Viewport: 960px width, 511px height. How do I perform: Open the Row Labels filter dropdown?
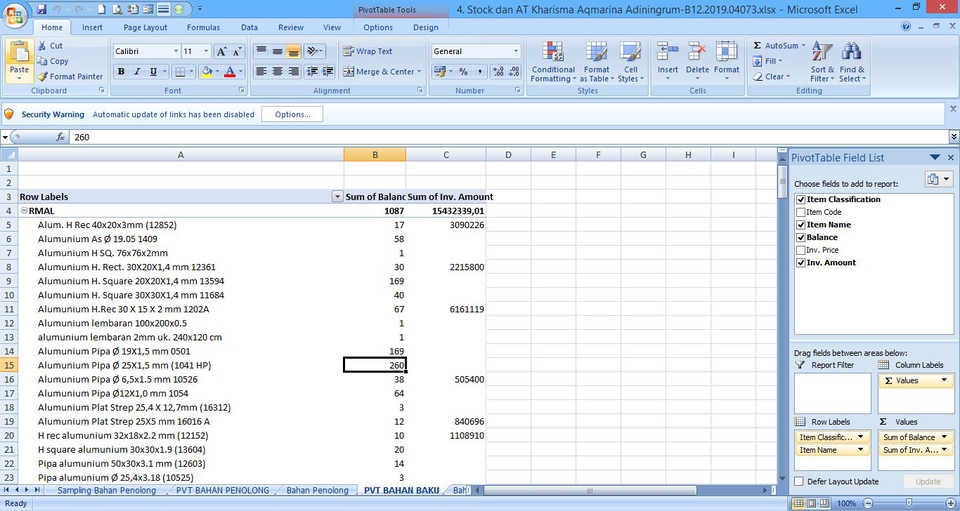click(x=337, y=196)
